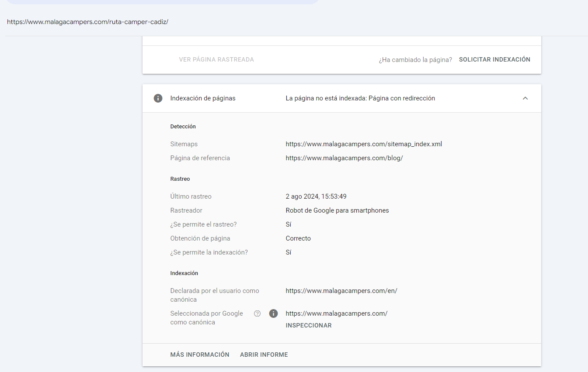Viewport: 588px width, 372px height.
Task: Click the Sitemaps label
Action: click(184, 144)
